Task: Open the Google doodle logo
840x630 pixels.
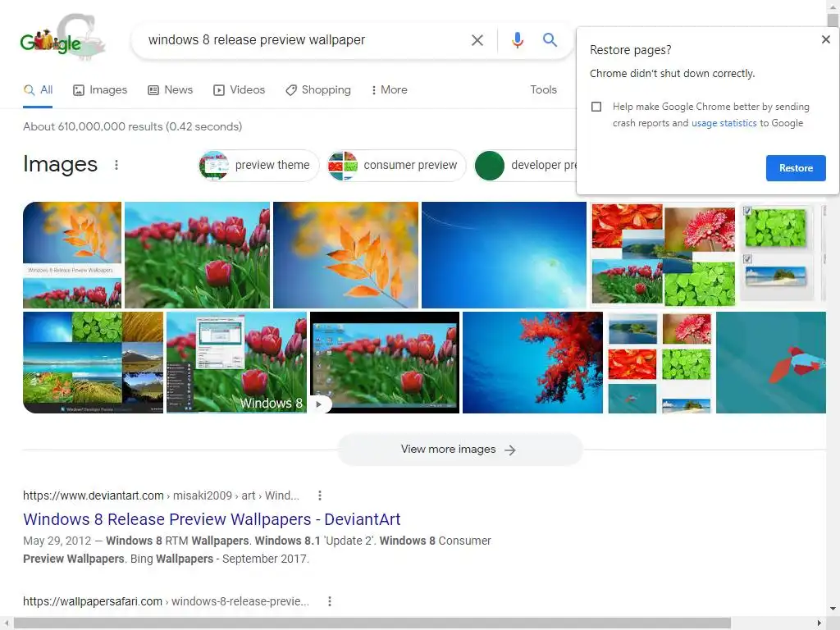Action: (62, 38)
